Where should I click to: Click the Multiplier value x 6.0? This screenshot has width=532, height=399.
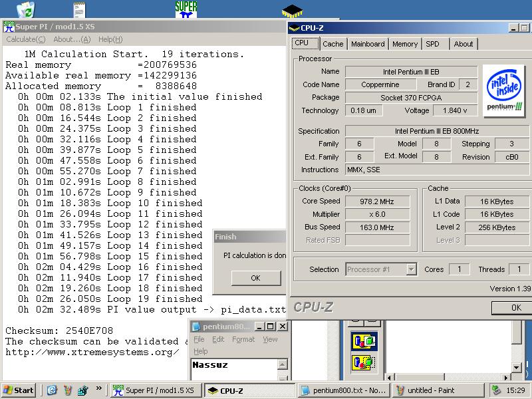point(377,214)
